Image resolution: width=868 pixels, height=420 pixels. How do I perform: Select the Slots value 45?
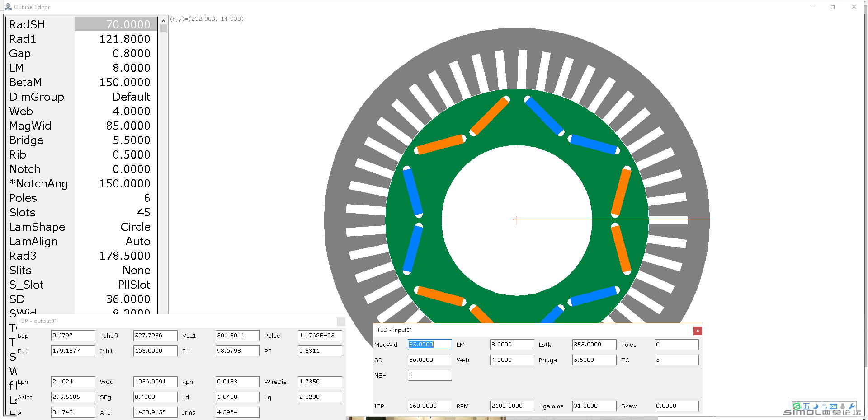pos(116,212)
